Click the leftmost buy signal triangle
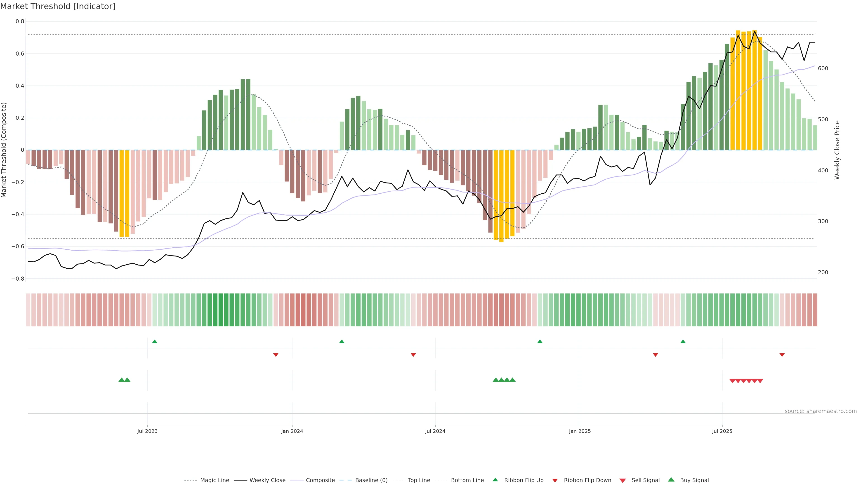Viewport: 868px width, 488px height. click(122, 380)
